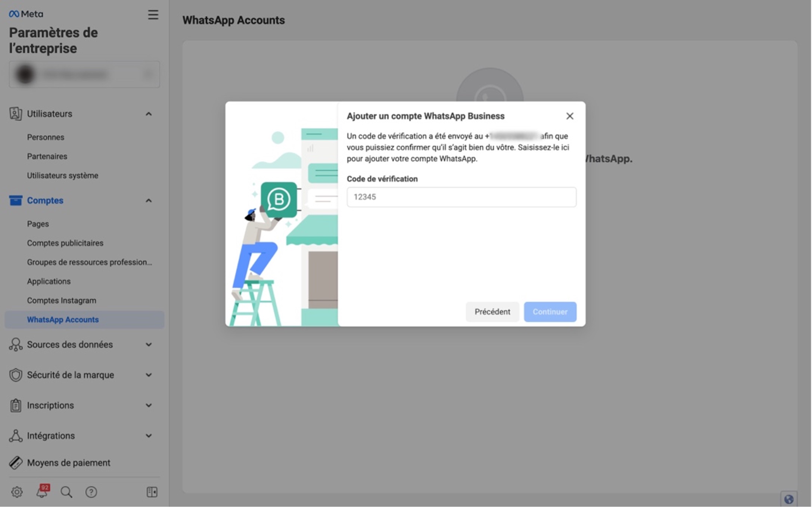Click the Sources des données icon
The width and height of the screenshot is (812, 508).
(15, 345)
